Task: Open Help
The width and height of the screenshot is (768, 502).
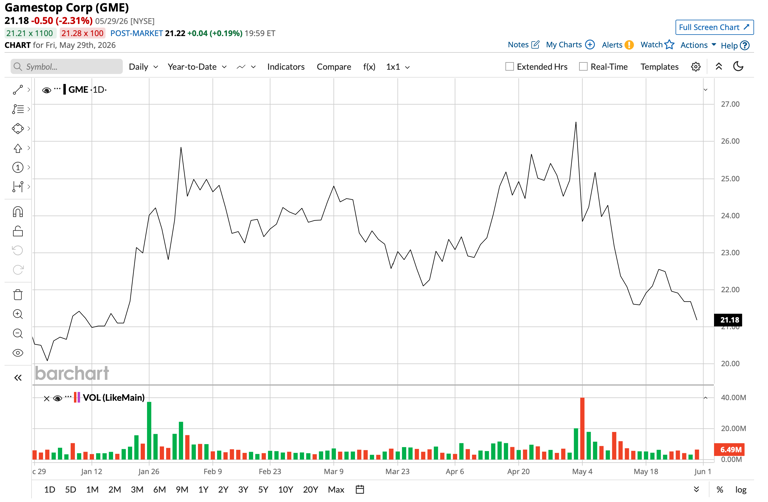Action: tap(735, 45)
